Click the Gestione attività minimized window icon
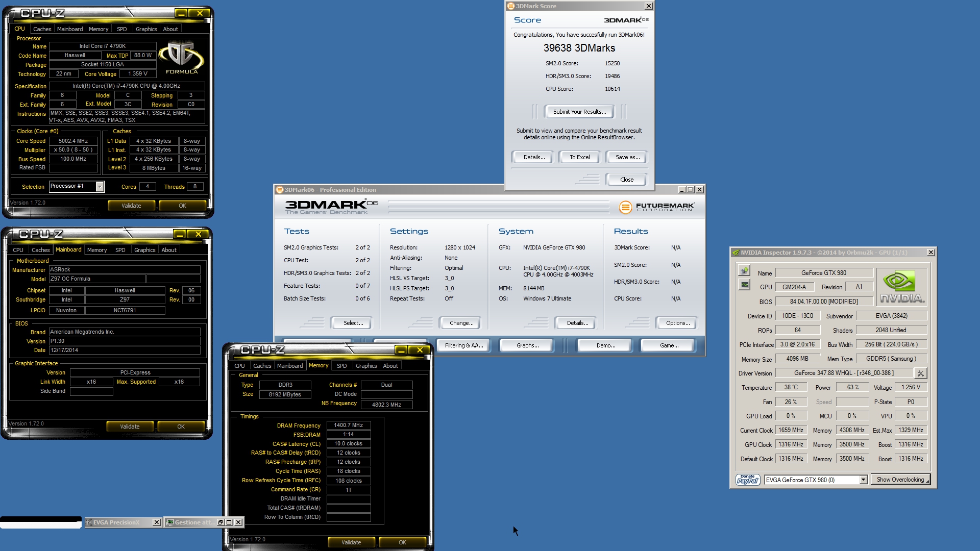Screen dimensions: 980x551 (x=170, y=522)
